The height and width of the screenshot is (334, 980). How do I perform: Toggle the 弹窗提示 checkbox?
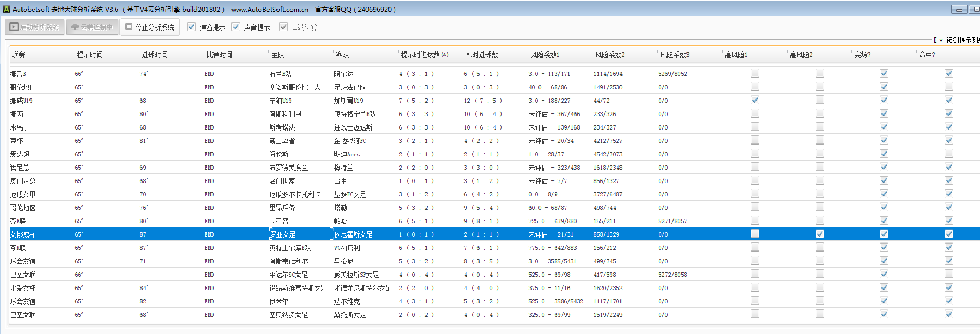pos(191,27)
